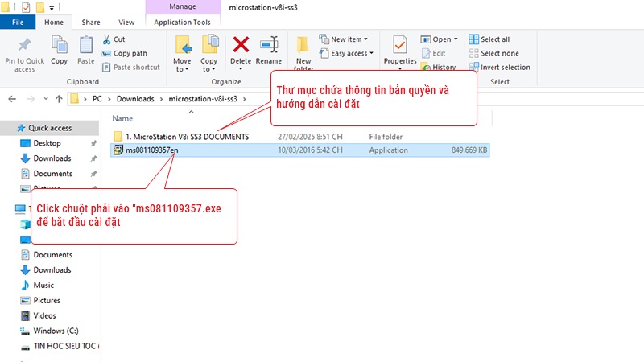Image resolution: width=644 pixels, height=362 pixels.
Task: Click the Forward navigation arrow
Action: click(31, 99)
